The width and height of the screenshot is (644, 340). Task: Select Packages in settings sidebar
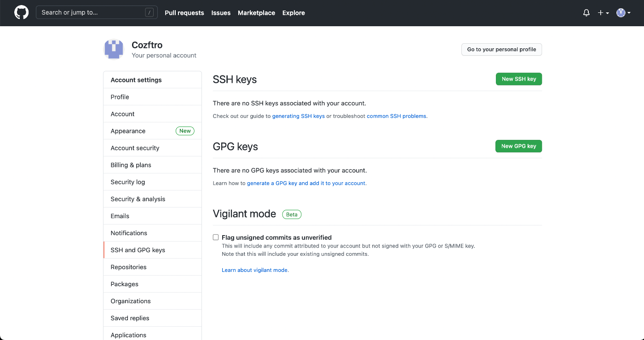(153, 284)
